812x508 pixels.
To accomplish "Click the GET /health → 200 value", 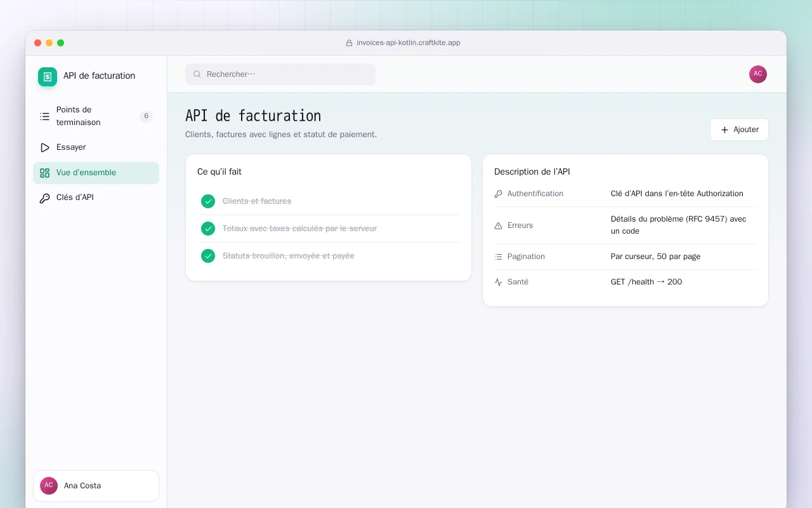I will [646, 282].
